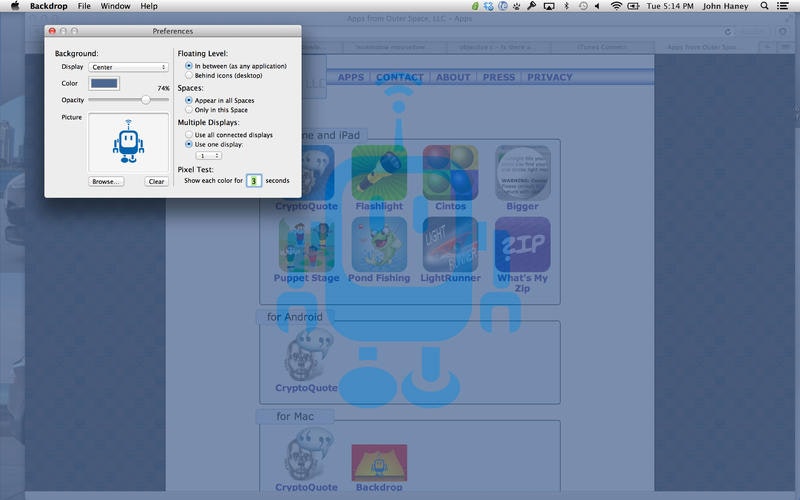Image resolution: width=800 pixels, height=500 pixels.
Task: Click the battery status icon
Action: tap(633, 6)
